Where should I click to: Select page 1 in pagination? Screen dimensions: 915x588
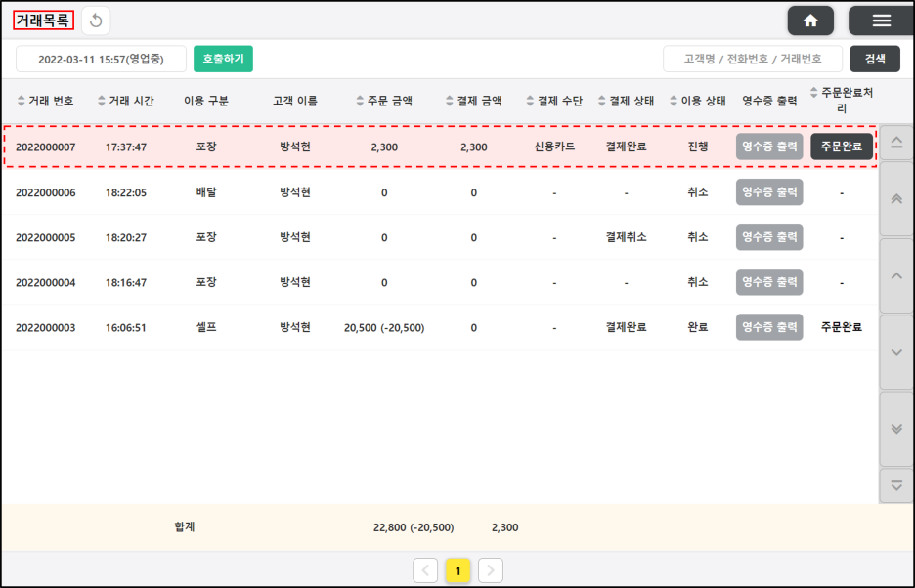click(458, 570)
